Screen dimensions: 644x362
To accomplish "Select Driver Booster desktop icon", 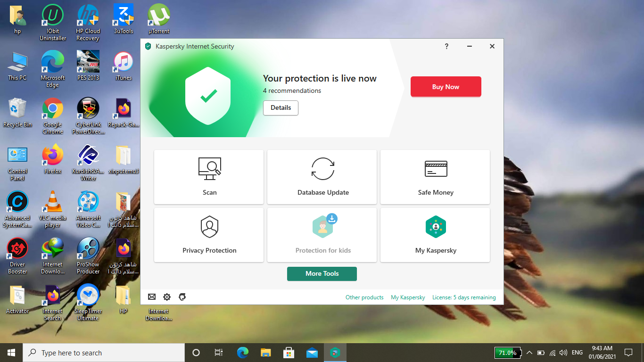I will tap(17, 256).
